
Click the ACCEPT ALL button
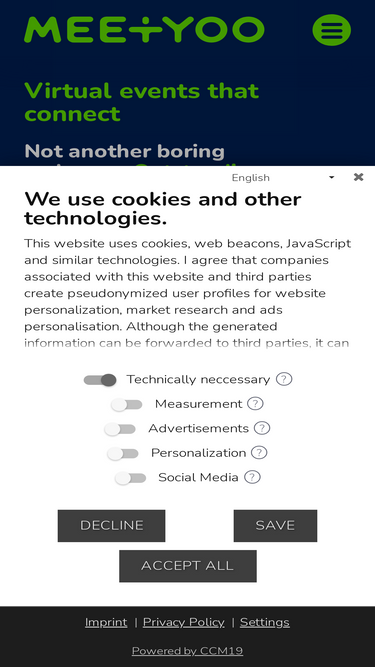188,566
